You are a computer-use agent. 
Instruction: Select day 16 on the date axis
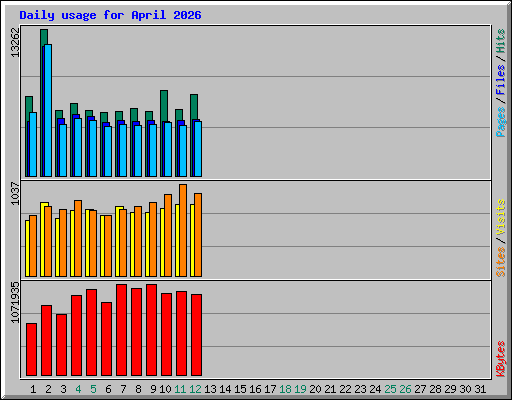255,389
